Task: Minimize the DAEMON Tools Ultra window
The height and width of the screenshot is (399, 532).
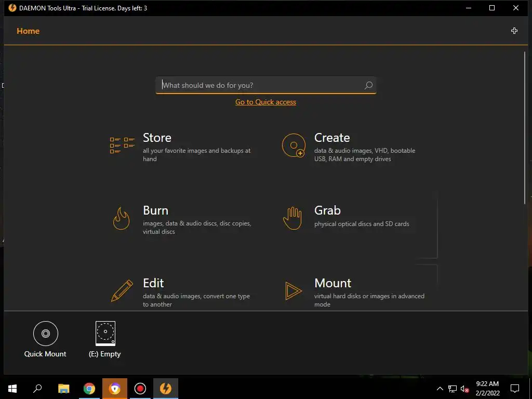Action: 469,8
